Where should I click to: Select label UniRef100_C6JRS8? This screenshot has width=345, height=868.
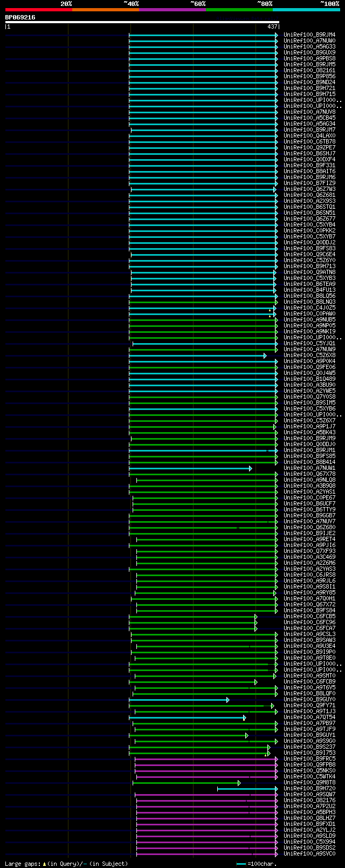click(309, 575)
